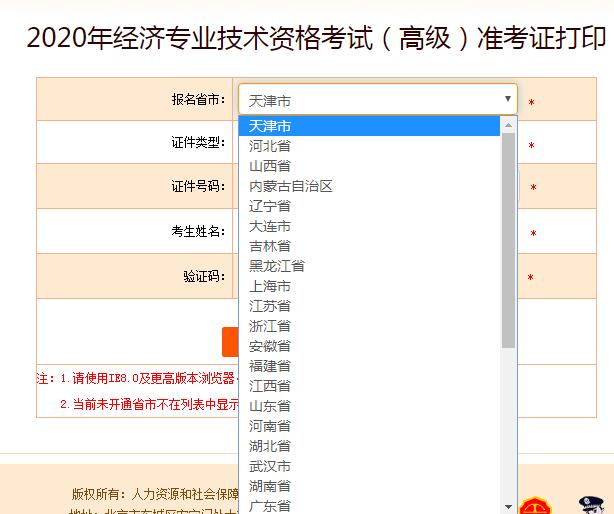The height and width of the screenshot is (514, 614).
Task: Select 武汉市 from the province list
Action: [270, 466]
